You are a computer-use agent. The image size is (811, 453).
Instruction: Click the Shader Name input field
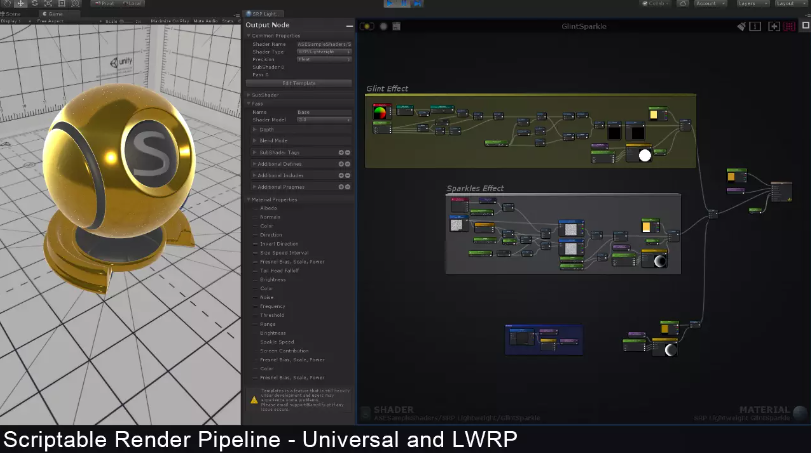[x=324, y=44]
